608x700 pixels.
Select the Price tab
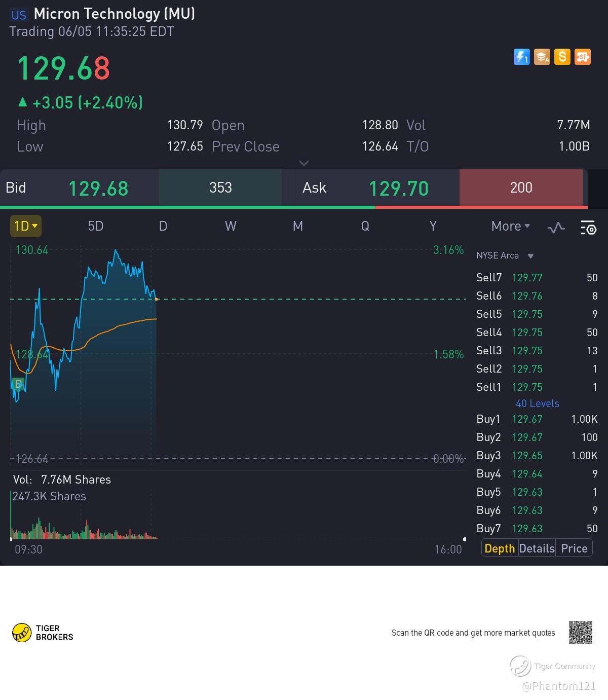pyautogui.click(x=574, y=548)
